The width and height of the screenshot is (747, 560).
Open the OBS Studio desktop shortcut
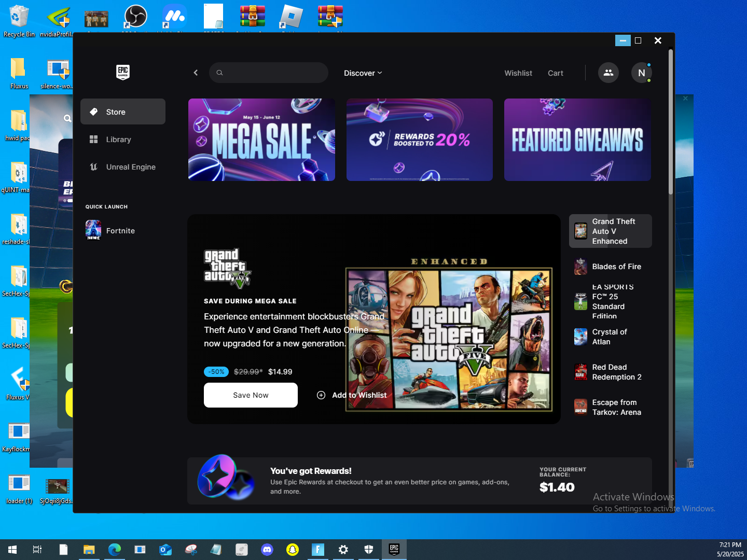[x=135, y=17]
